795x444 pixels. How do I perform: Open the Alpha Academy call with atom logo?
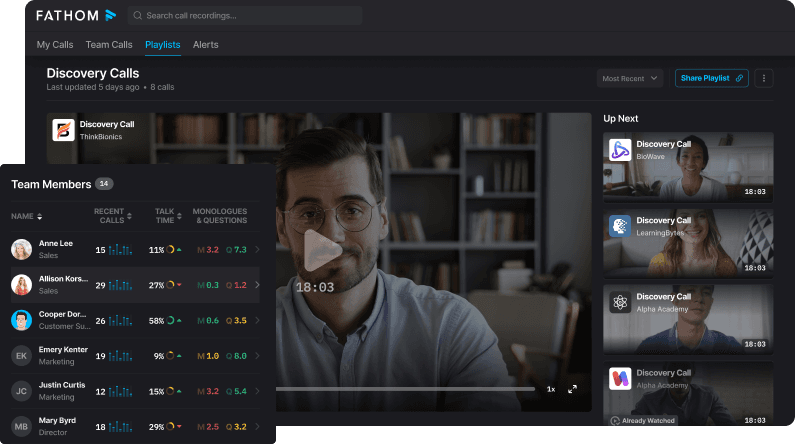pos(688,319)
